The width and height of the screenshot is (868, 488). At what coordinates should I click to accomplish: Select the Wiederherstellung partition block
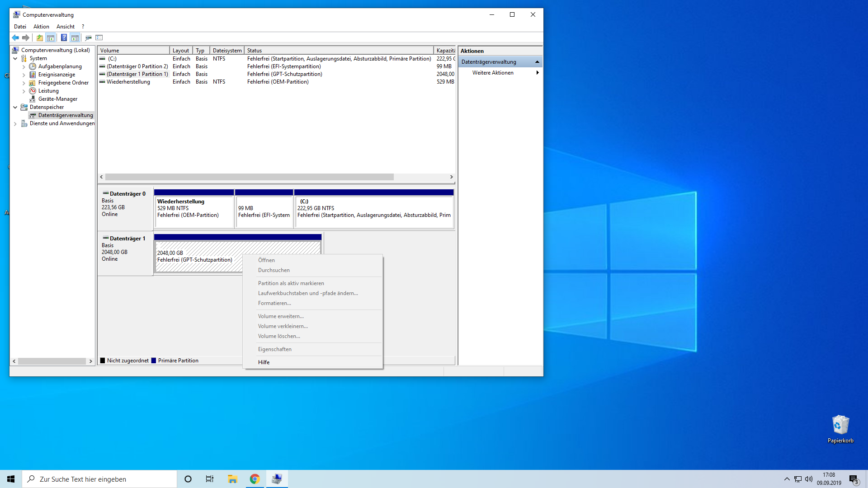tap(194, 211)
